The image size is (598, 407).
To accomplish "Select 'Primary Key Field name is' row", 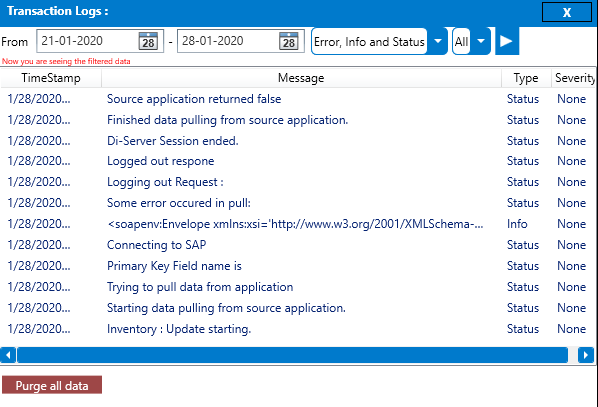I will [x=298, y=266].
